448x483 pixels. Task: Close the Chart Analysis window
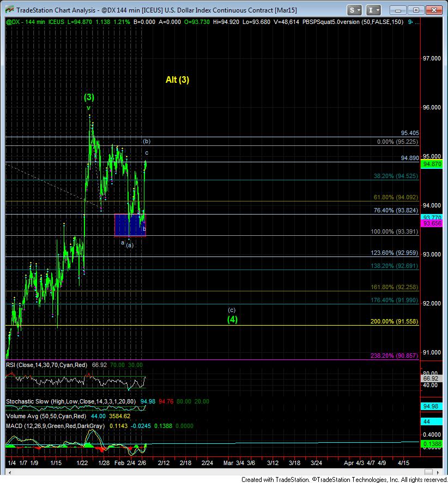(x=434, y=10)
